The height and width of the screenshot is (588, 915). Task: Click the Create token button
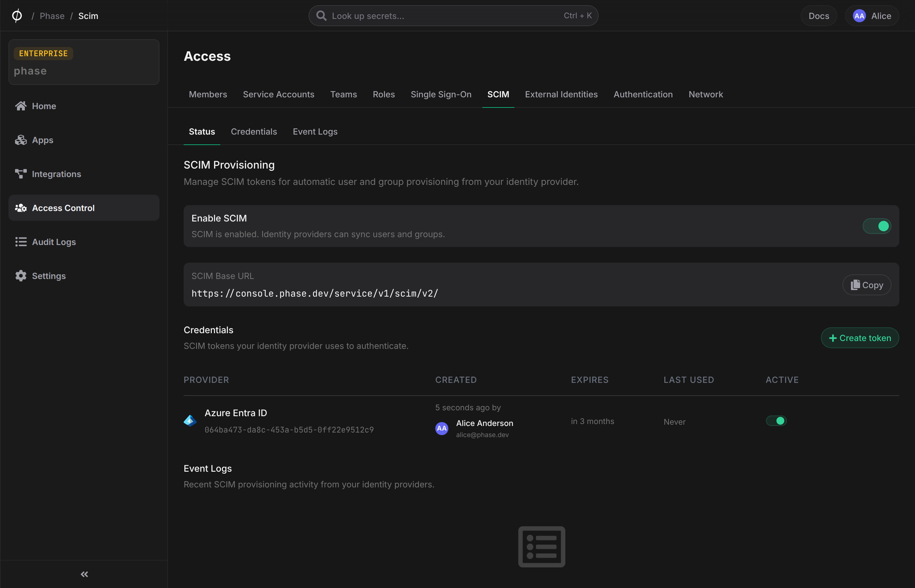(x=860, y=338)
